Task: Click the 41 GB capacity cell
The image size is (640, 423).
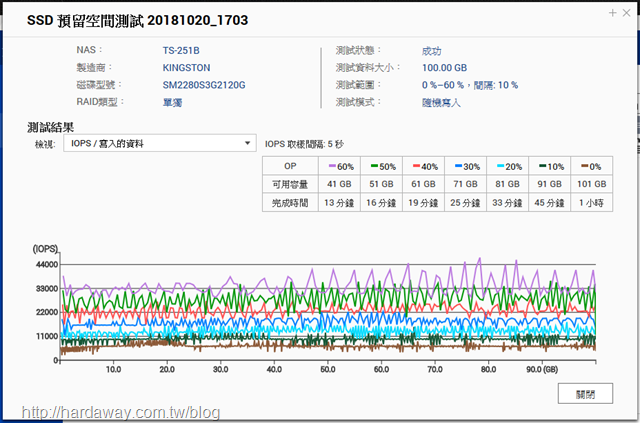Action: [339, 184]
